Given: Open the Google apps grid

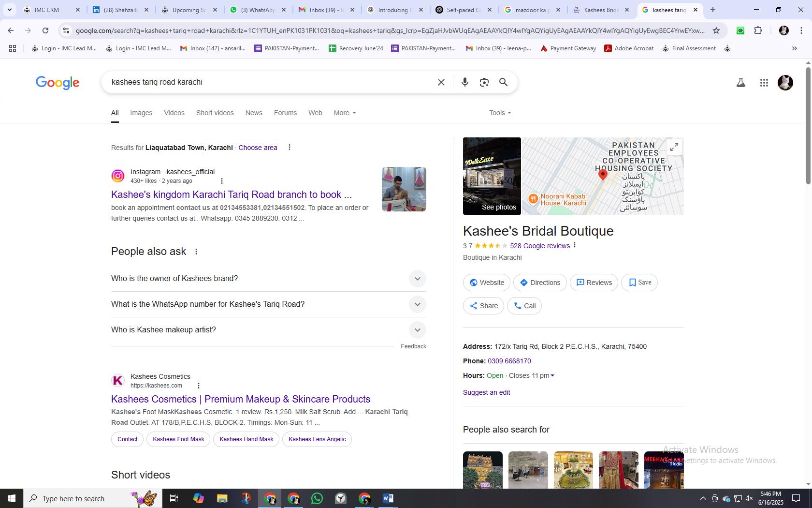Looking at the screenshot, I should pos(764,83).
